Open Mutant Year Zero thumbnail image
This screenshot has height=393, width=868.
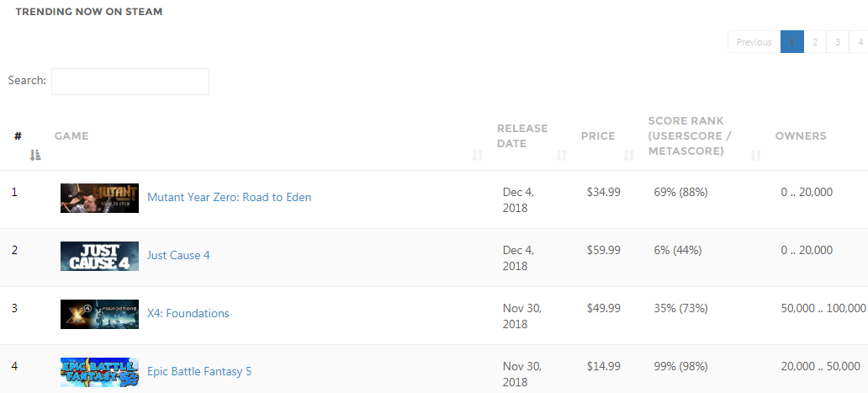tap(99, 198)
